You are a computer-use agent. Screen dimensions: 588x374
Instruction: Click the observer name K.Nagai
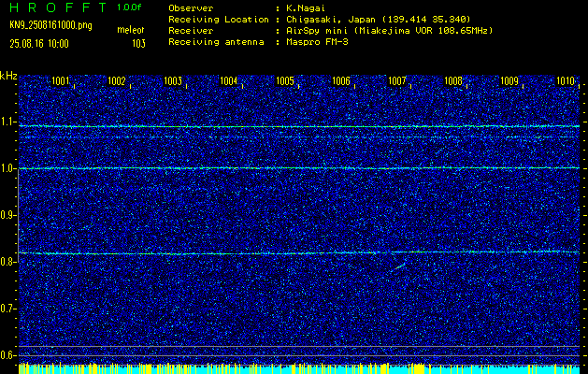click(304, 8)
